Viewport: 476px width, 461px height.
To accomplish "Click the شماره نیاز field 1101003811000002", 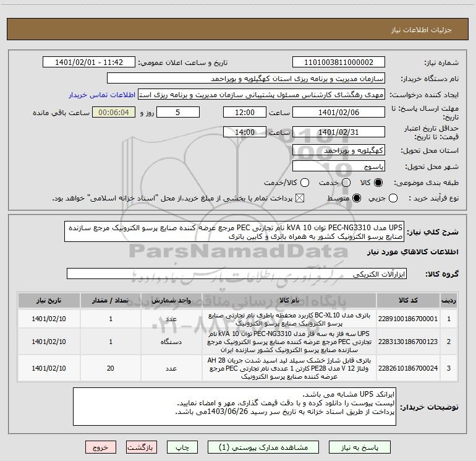I will tap(339, 62).
